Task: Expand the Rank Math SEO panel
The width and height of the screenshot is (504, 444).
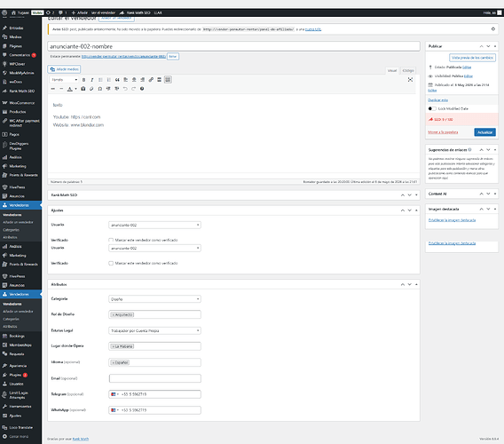Action: click(416, 195)
